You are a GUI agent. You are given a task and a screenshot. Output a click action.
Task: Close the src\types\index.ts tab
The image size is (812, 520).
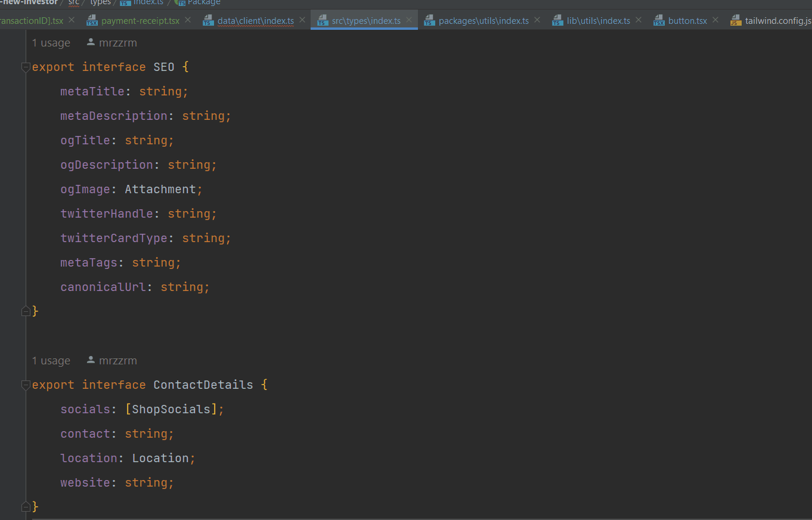click(x=409, y=20)
